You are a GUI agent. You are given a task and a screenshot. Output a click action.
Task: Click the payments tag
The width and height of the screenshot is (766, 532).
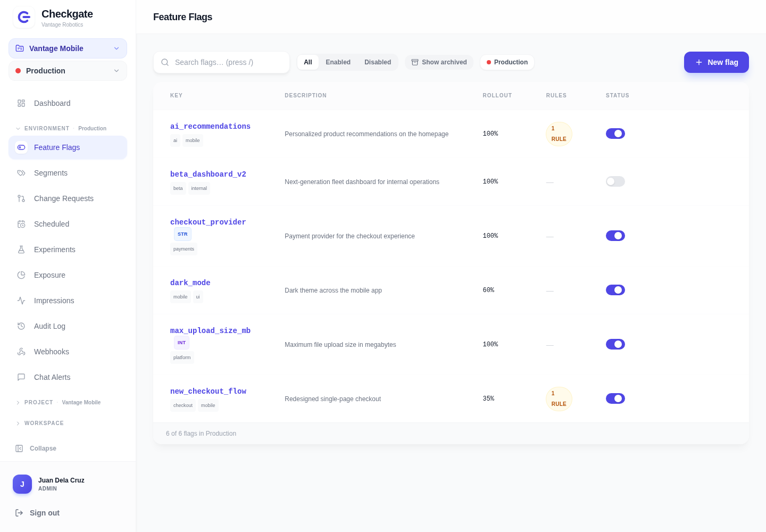point(184,249)
